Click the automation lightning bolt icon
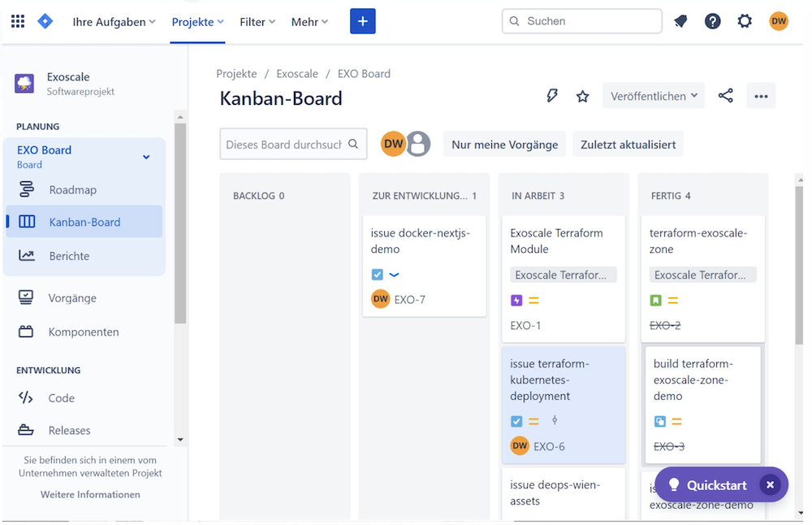 552,95
